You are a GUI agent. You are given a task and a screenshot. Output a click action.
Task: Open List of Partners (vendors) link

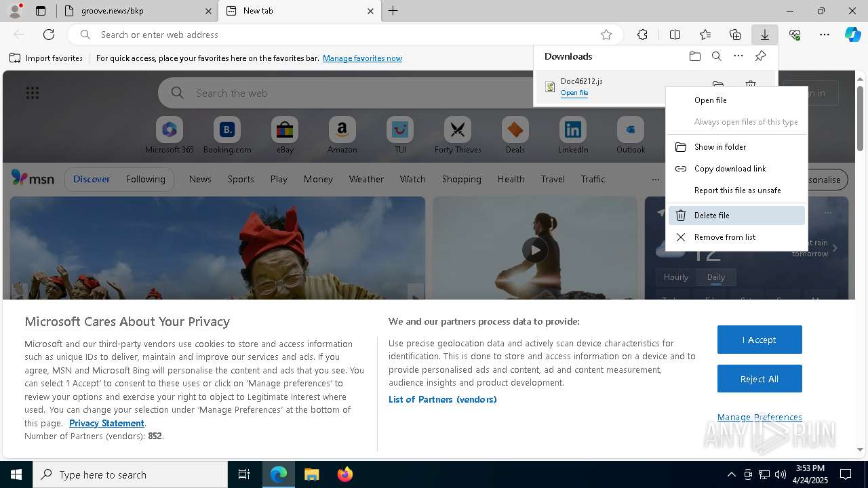(x=442, y=399)
